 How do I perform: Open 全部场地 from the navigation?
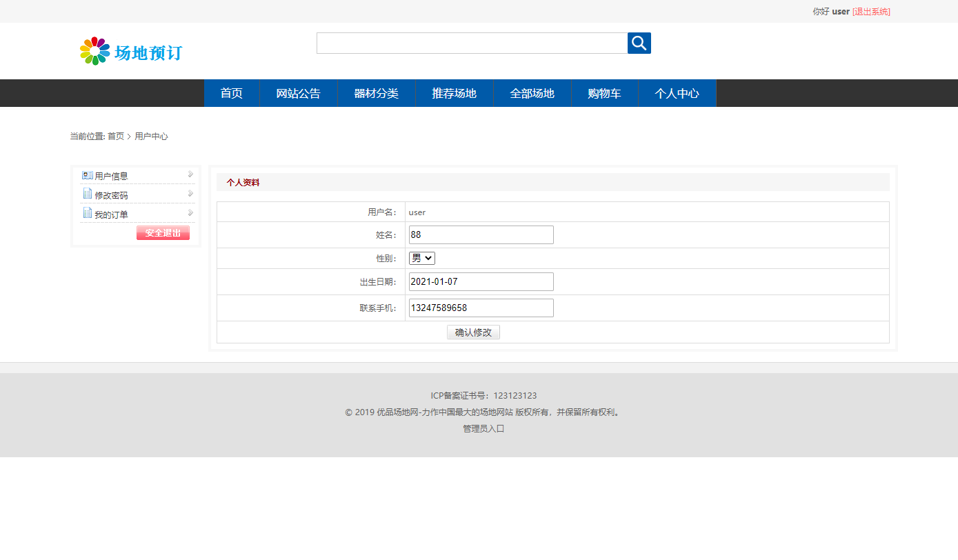[532, 93]
